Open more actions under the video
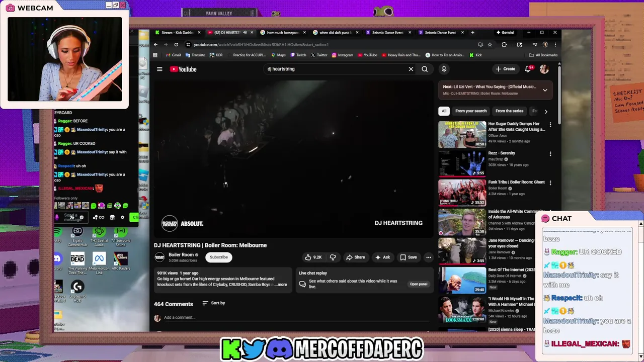The height and width of the screenshot is (362, 644). (429, 257)
